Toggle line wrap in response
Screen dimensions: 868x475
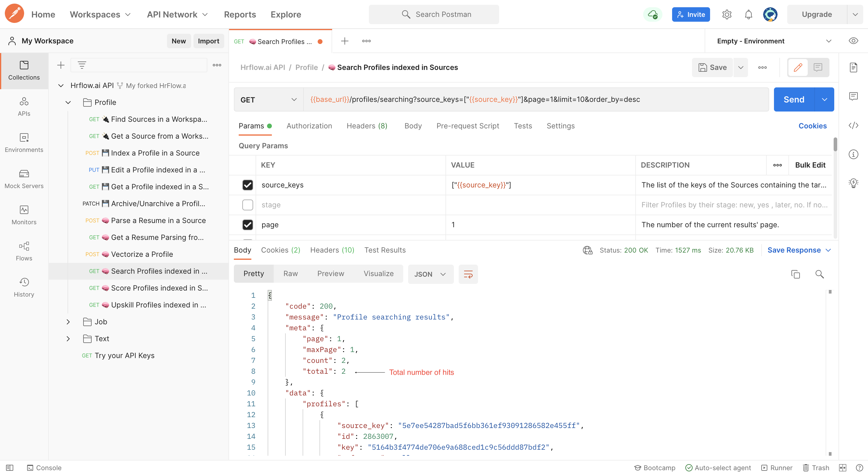tap(468, 274)
